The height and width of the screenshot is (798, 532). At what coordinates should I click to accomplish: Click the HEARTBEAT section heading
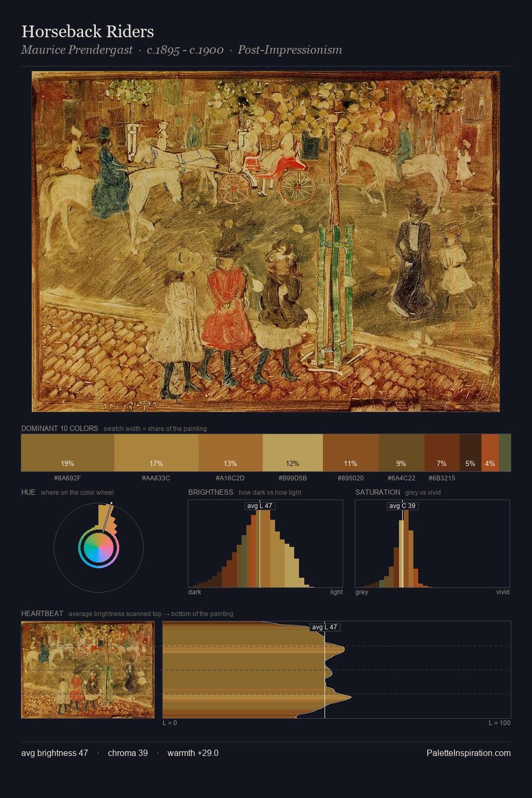click(x=42, y=613)
